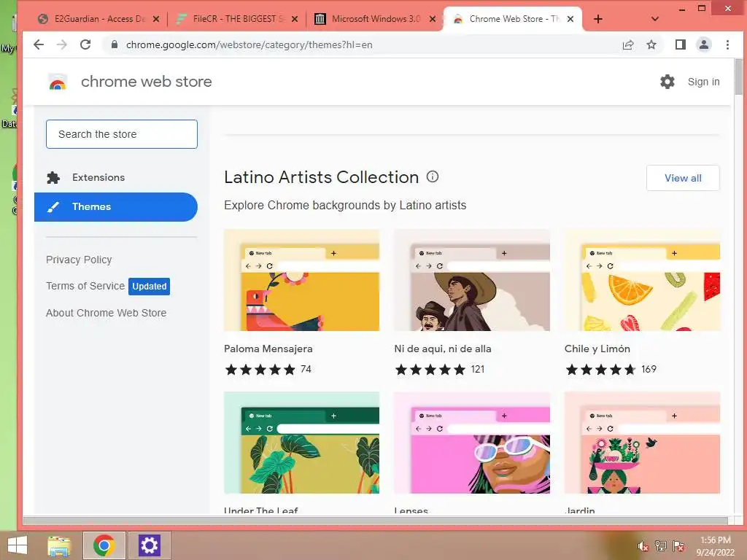Share this page via share icon

(x=628, y=44)
